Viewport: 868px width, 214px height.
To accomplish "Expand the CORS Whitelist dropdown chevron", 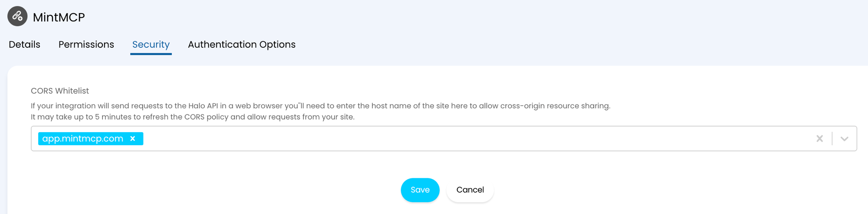I will [844, 139].
